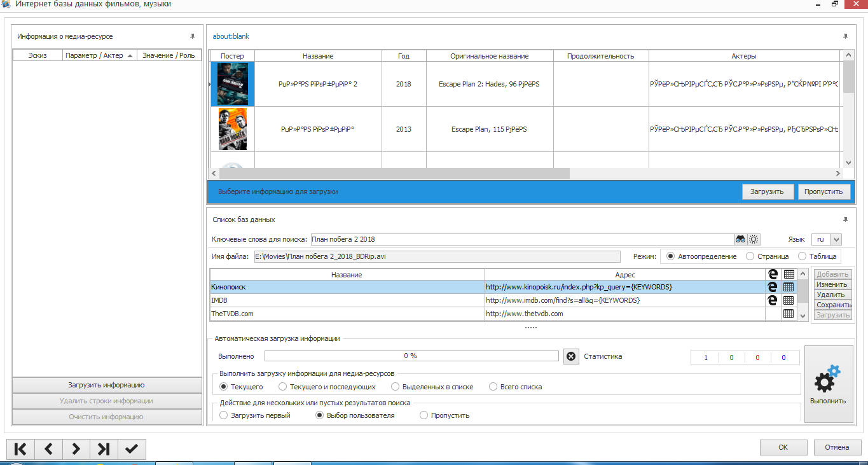The image size is (868, 465).
Task: Select Текущего radio option
Action: (x=223, y=387)
